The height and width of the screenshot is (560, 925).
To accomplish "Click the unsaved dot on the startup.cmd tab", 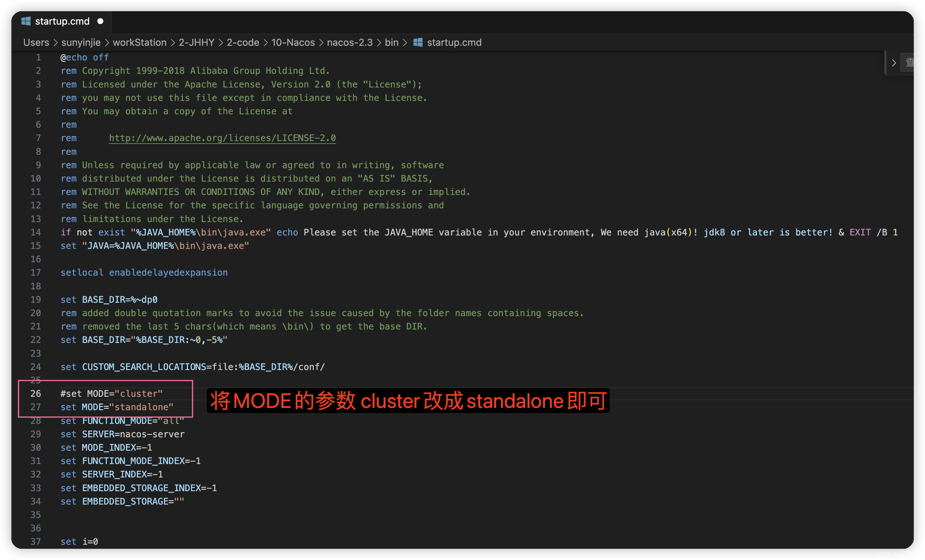I will [100, 21].
